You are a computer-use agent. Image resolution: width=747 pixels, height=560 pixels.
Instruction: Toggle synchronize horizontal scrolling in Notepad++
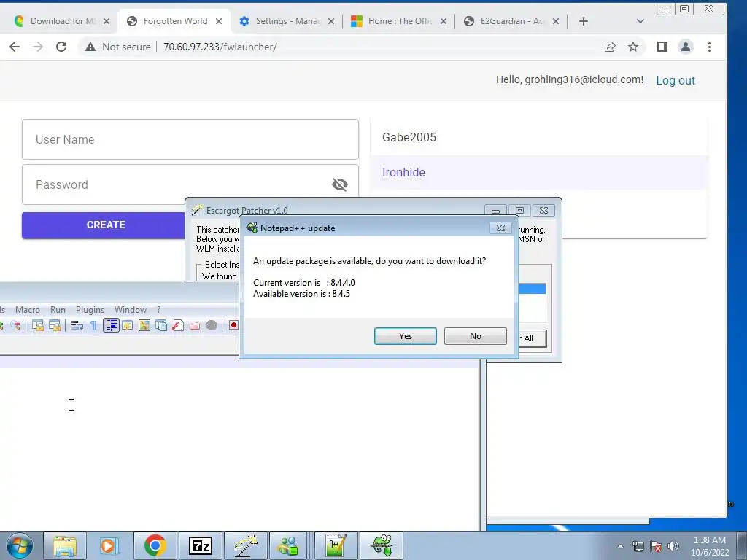(55, 325)
